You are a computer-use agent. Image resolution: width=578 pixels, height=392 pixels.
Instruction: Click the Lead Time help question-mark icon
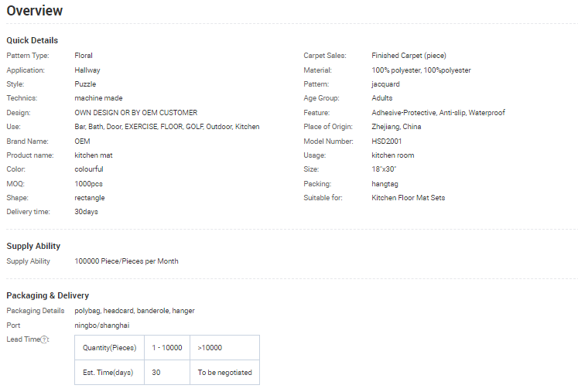tap(45, 339)
